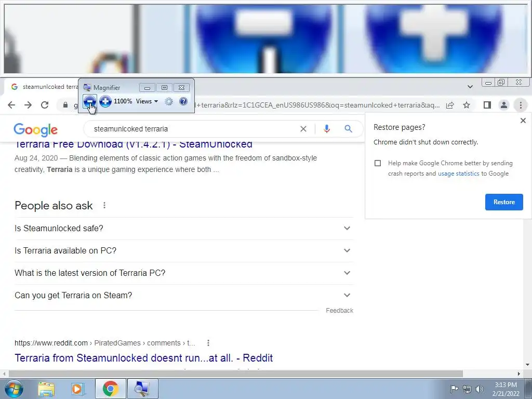
Task: Open network status tray icon
Action: click(x=467, y=389)
